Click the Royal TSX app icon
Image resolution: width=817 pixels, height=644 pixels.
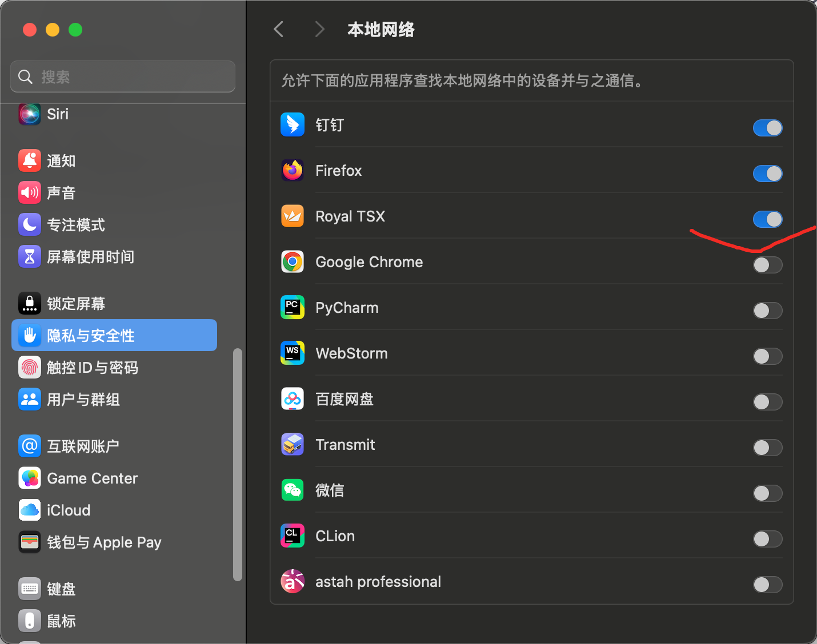293,216
